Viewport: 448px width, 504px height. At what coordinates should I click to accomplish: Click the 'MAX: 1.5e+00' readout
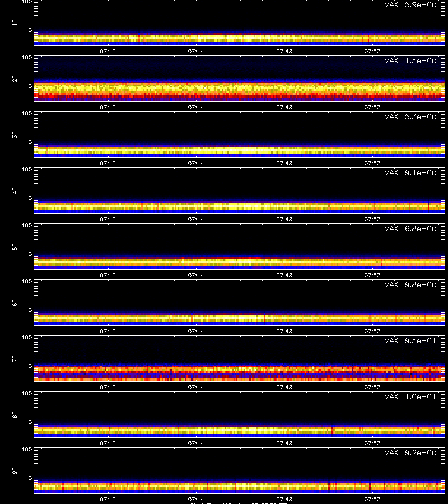pyautogui.click(x=410, y=60)
